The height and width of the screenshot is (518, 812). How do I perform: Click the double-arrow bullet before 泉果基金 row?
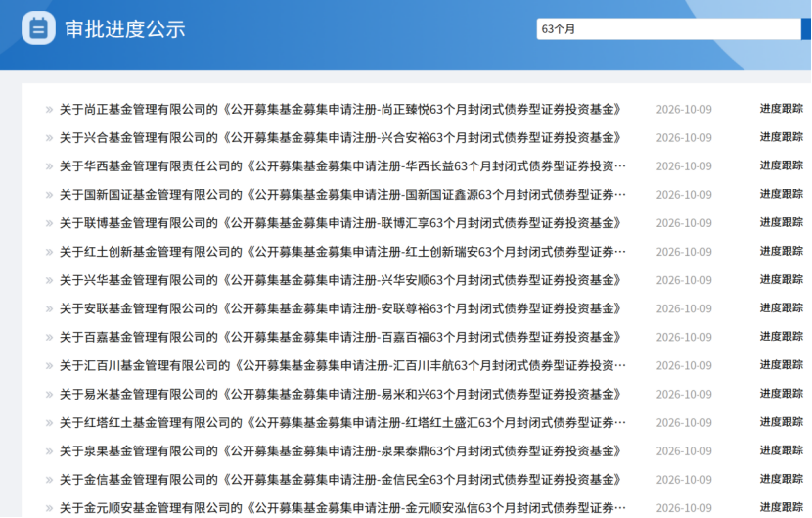[x=49, y=451]
